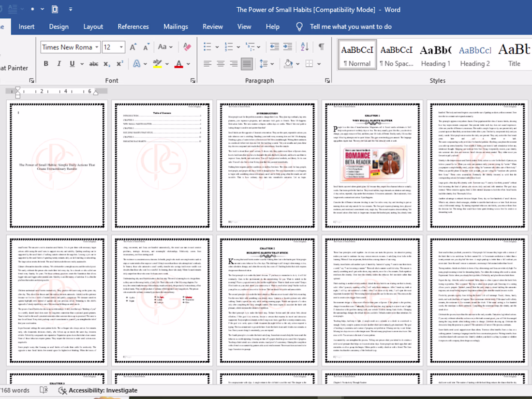Toggle Superscript formatting
This screenshot has height=399, width=532.
point(120,63)
